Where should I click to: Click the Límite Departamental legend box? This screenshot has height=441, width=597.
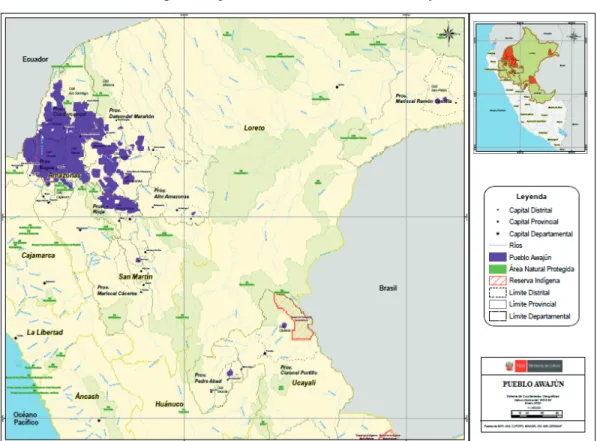tap(498, 316)
